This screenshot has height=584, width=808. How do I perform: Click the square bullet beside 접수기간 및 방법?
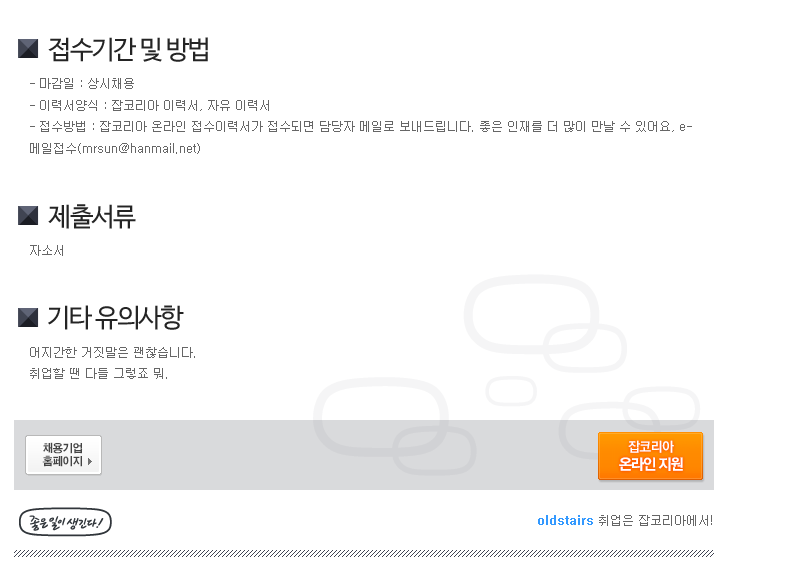(x=28, y=48)
